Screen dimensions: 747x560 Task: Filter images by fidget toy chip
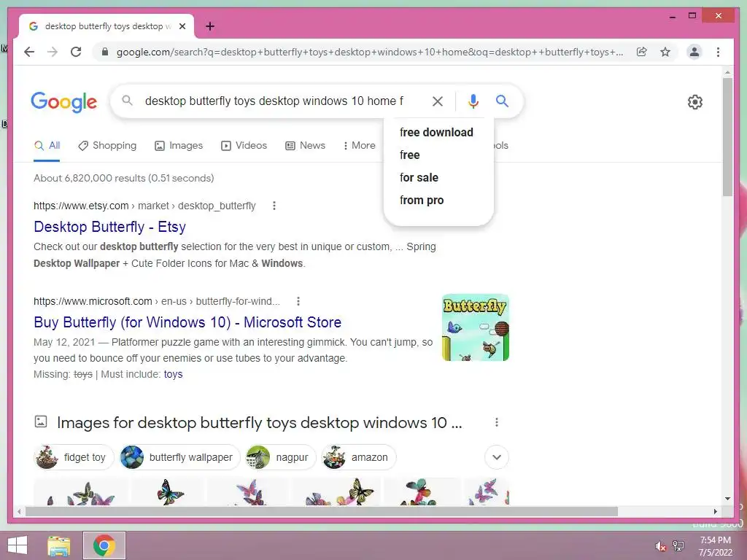point(74,457)
